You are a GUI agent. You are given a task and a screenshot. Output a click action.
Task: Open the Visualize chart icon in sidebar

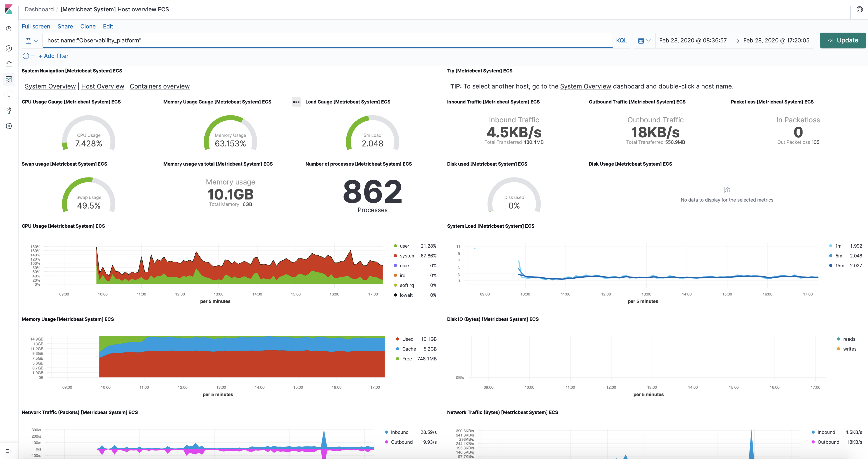(9, 64)
